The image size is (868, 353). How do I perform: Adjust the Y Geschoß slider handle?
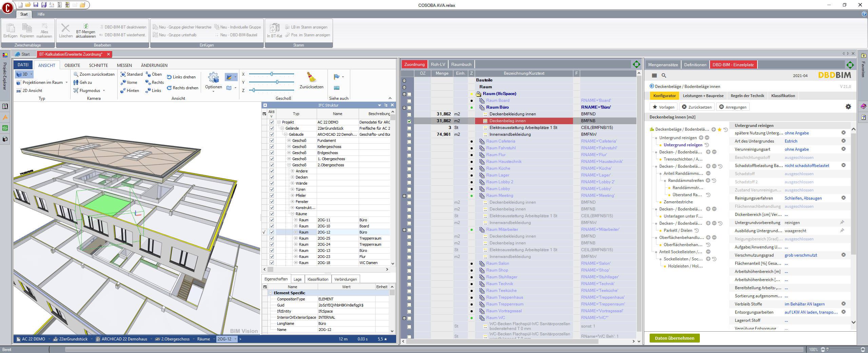point(277,82)
